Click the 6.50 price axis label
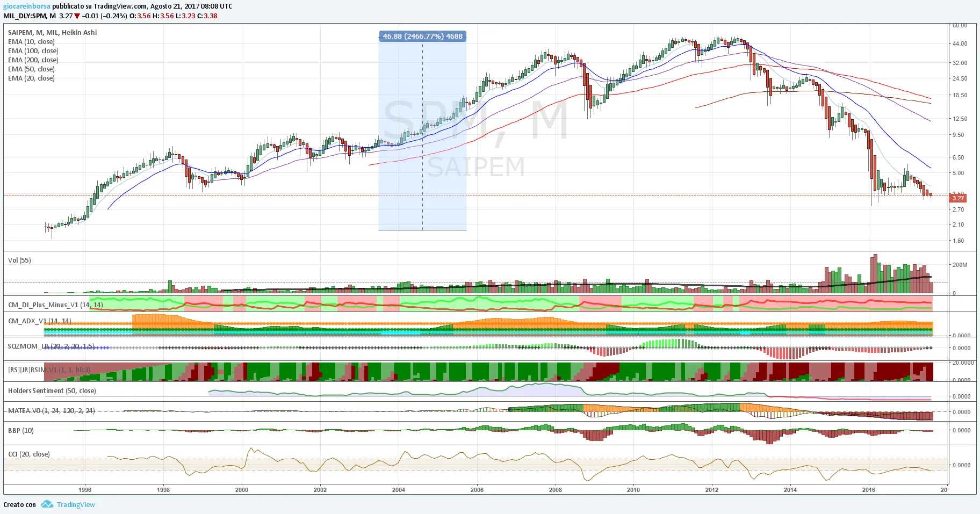This screenshot has height=514, width=980. click(958, 157)
